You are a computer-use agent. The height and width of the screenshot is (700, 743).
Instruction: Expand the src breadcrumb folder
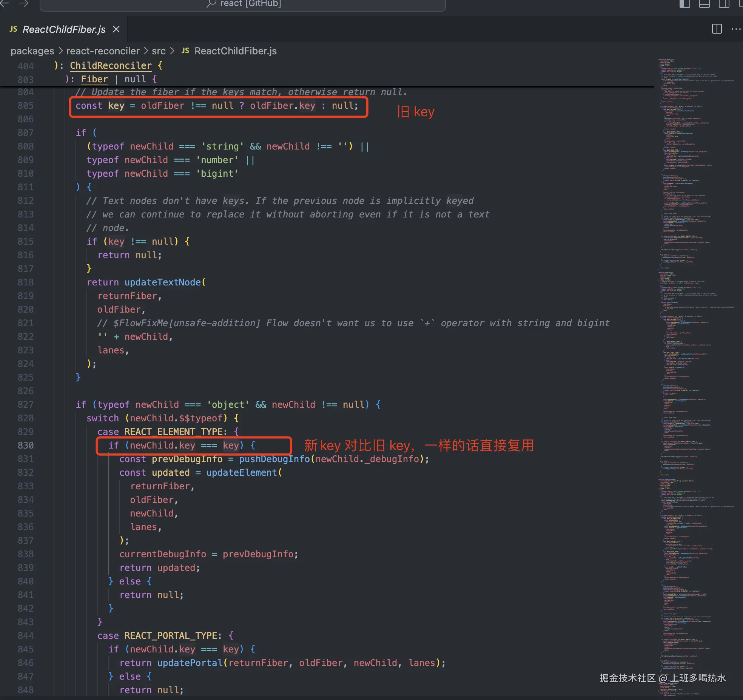pyautogui.click(x=159, y=51)
